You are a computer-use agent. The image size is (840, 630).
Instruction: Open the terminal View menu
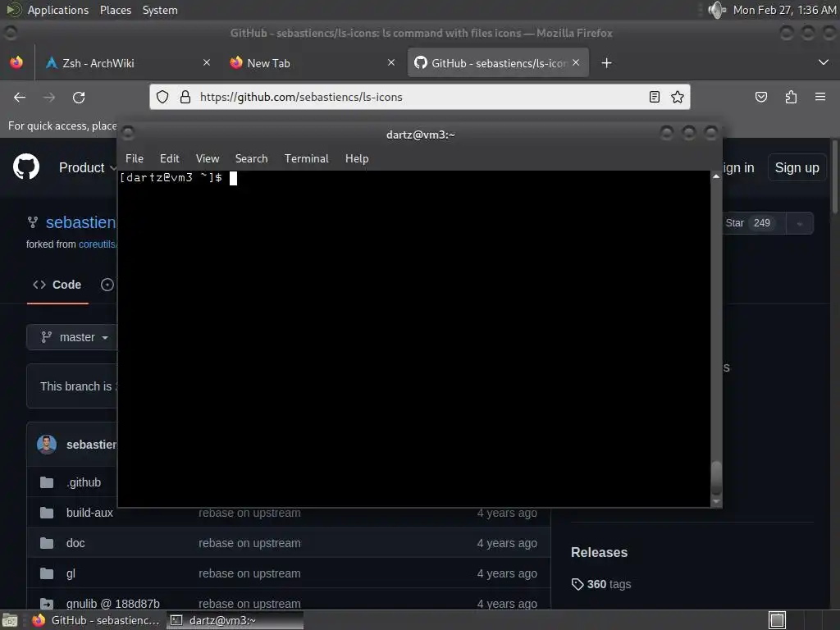click(208, 158)
